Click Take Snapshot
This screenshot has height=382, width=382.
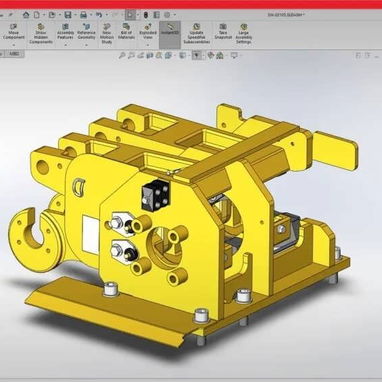[223, 32]
